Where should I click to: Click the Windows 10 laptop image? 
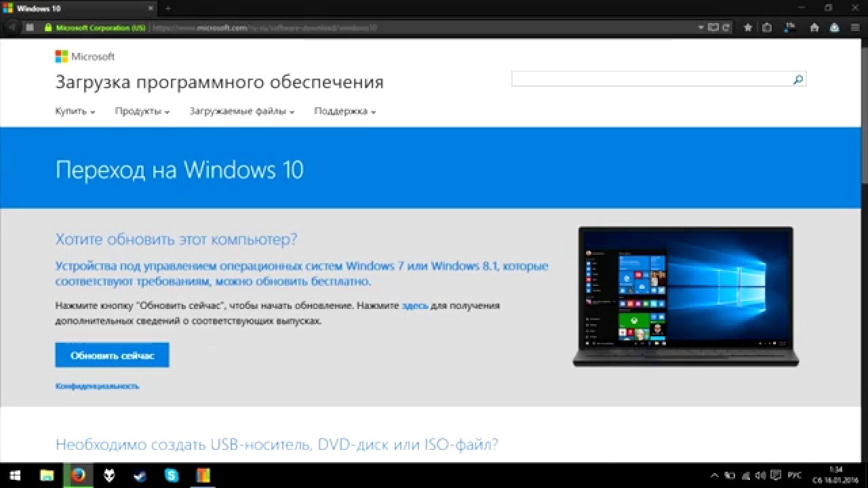[686, 297]
